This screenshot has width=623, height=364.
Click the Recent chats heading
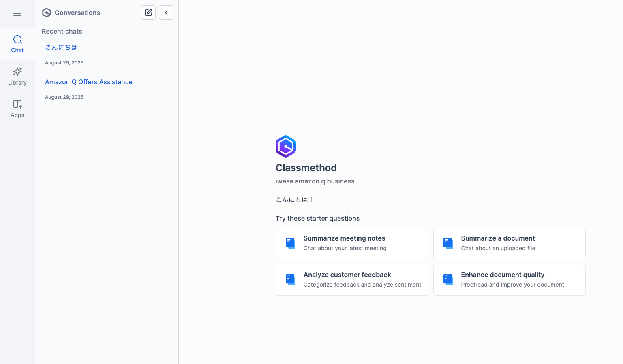tap(62, 31)
